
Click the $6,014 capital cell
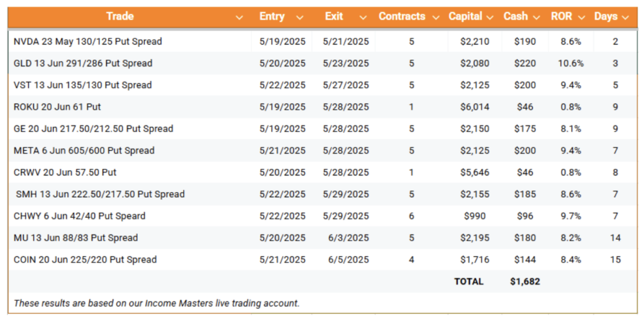[475, 107]
